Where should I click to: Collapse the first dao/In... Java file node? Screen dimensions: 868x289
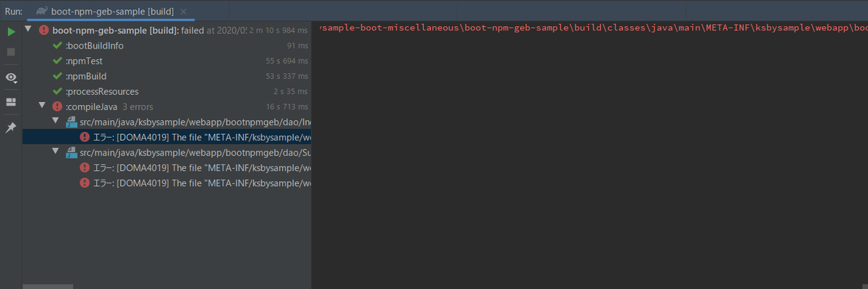[56, 121]
